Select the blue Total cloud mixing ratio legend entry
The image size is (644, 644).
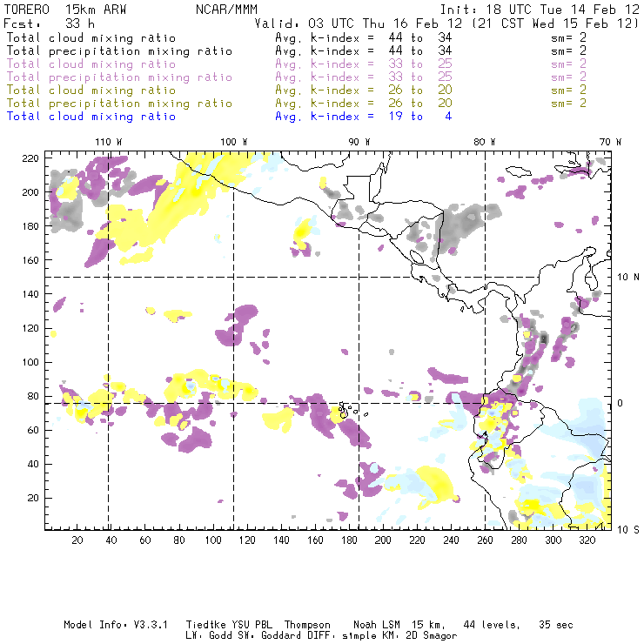click(91, 117)
